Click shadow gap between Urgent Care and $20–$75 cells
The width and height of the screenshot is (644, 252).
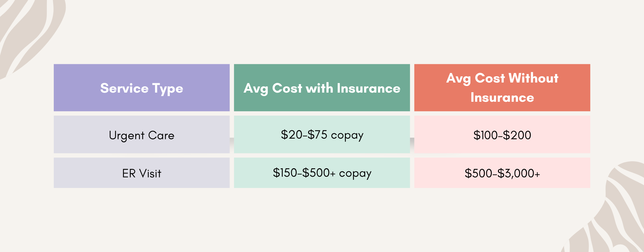click(x=232, y=144)
